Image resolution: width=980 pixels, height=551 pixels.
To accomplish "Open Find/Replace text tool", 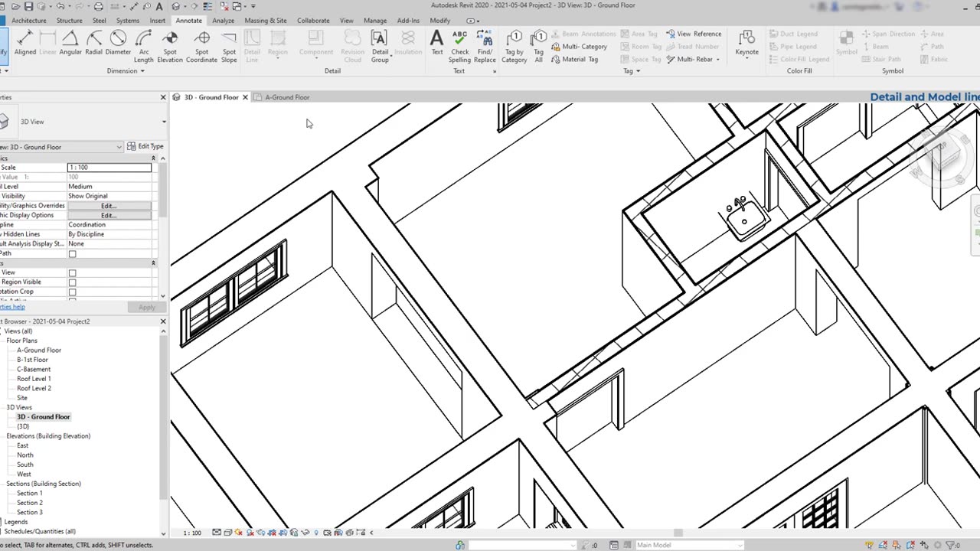I will (485, 47).
